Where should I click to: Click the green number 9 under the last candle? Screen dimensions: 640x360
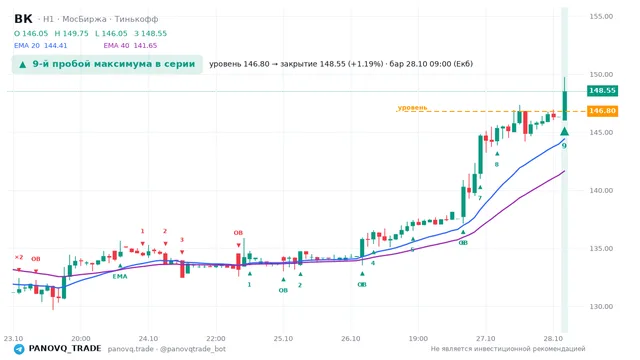point(564,145)
